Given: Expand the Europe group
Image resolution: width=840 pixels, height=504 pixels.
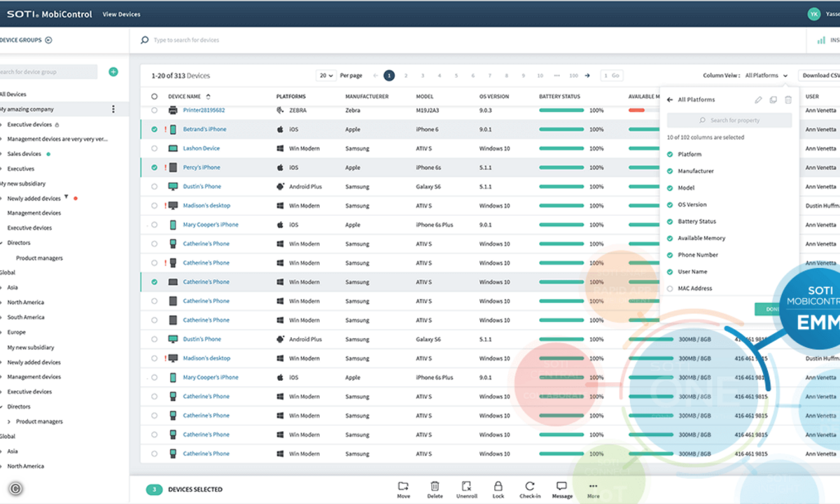Looking at the screenshot, I should 2,332.
